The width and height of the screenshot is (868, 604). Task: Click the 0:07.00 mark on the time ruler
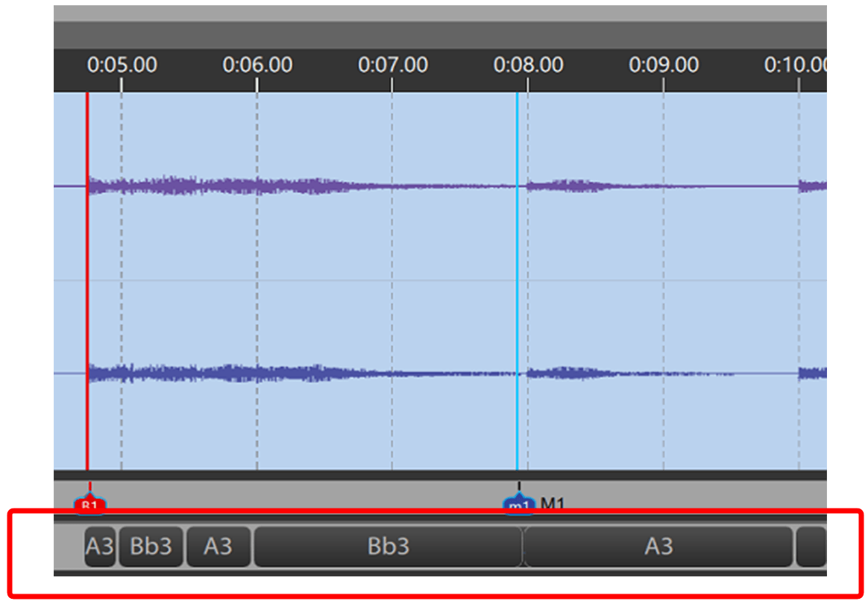[392, 66]
